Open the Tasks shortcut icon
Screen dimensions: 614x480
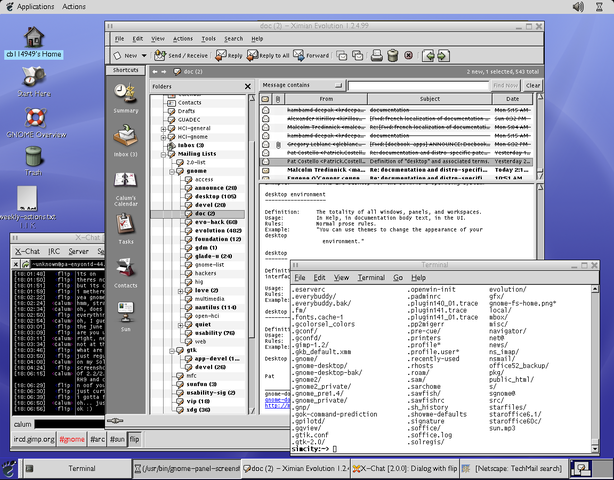pos(125,224)
